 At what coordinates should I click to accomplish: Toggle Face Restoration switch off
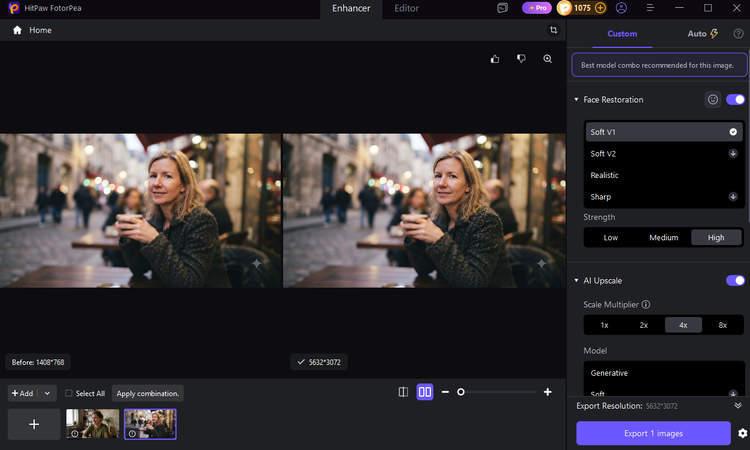735,99
